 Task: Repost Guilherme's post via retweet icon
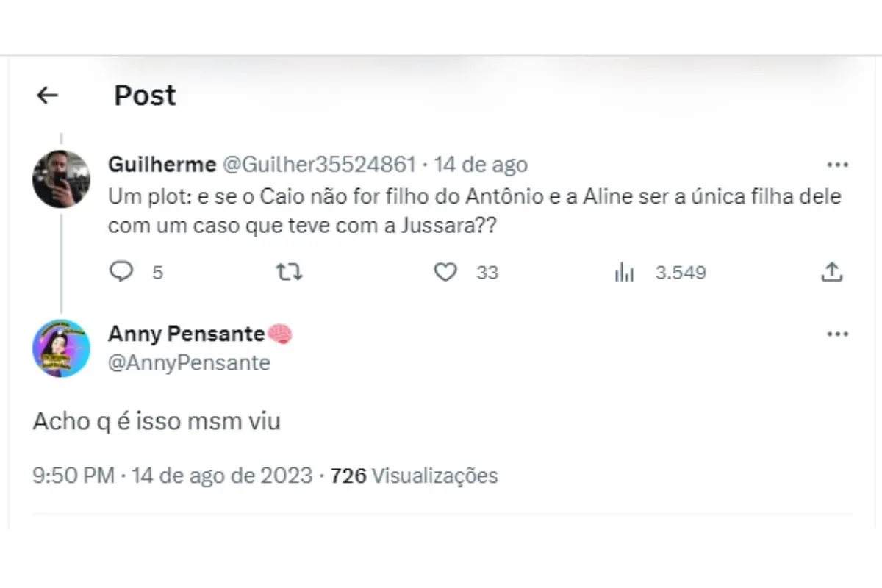click(289, 273)
